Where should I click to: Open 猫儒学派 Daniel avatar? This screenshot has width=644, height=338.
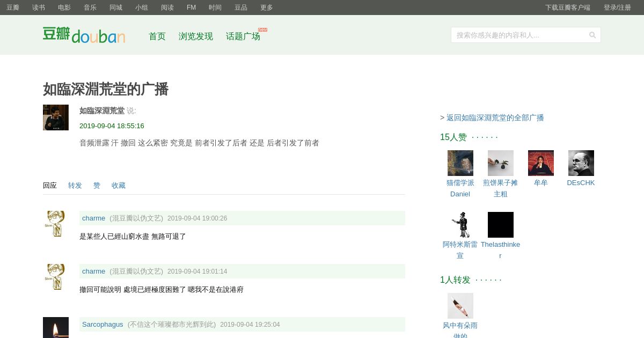point(460,163)
